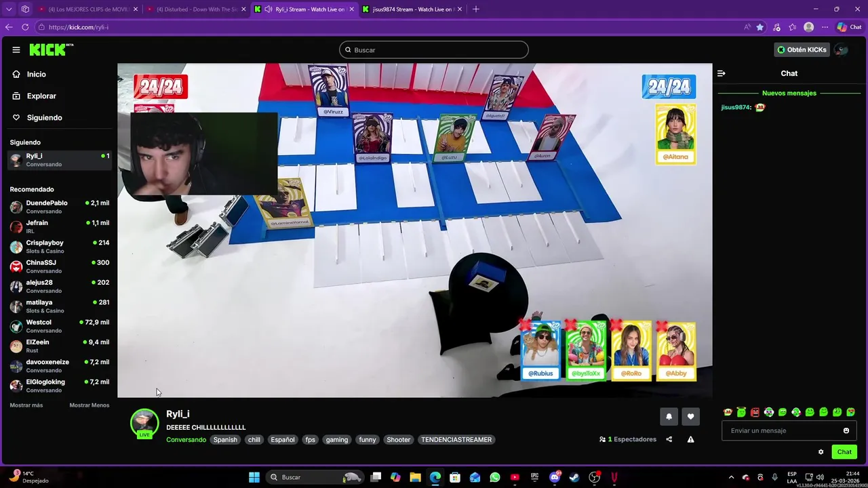Report stream with warning triangle icon
The image size is (868, 488).
pyautogui.click(x=690, y=439)
